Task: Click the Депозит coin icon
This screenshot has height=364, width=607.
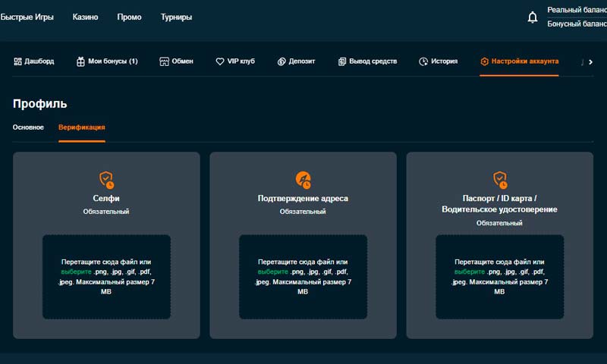Action: pos(281,61)
